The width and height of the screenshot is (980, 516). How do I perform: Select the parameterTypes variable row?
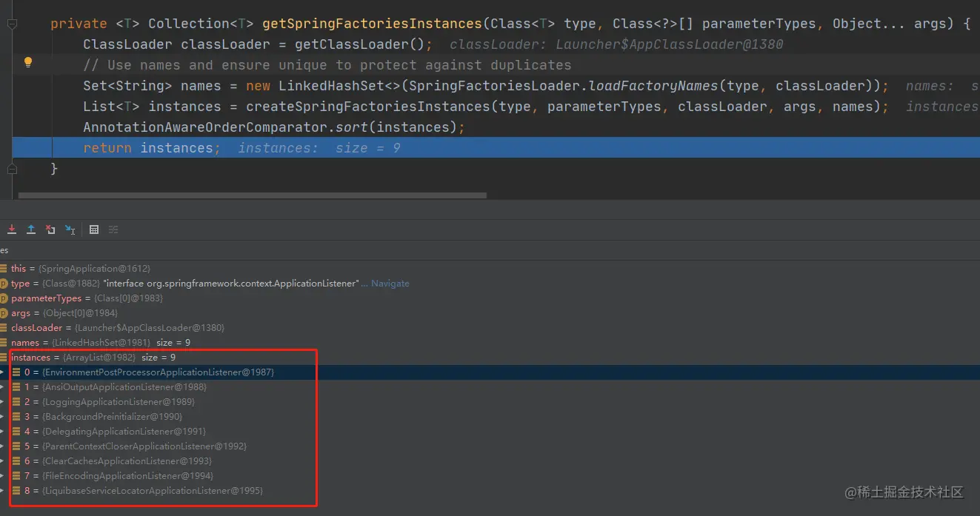tap(490, 298)
